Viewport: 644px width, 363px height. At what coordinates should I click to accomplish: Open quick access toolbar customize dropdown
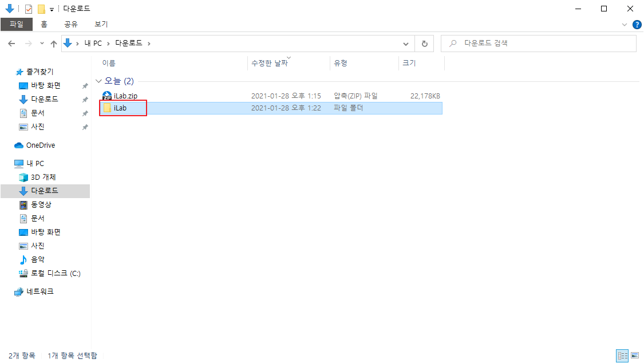click(52, 9)
